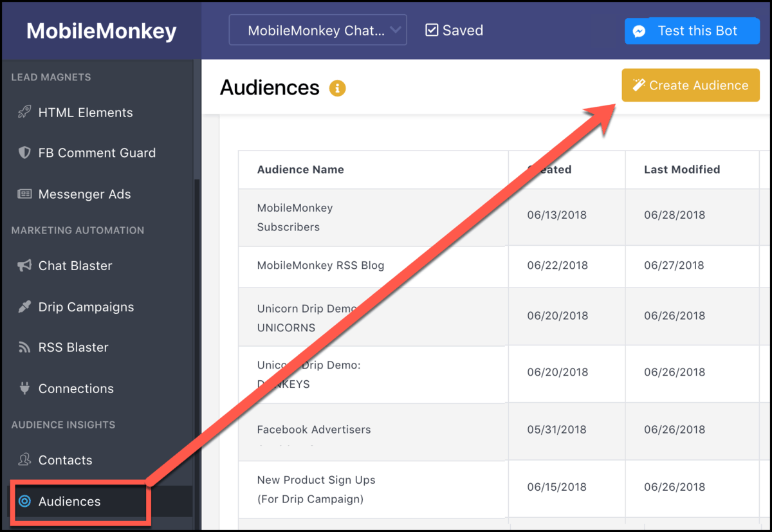Sort by the Audience Name column header
772x532 pixels.
pyautogui.click(x=300, y=170)
